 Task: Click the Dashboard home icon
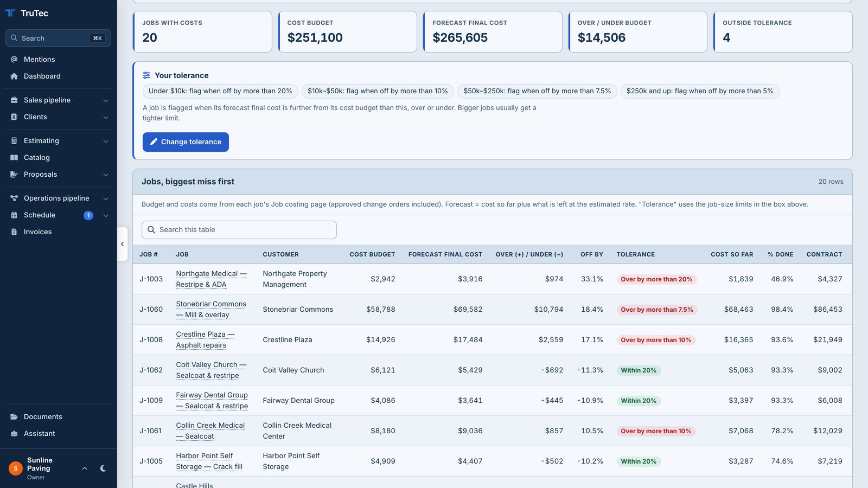pyautogui.click(x=14, y=76)
